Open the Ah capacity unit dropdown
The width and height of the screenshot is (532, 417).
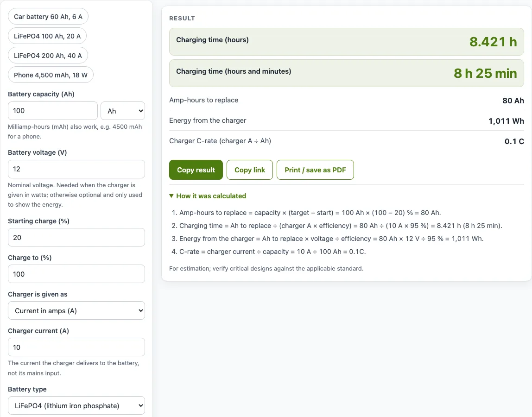pyautogui.click(x=123, y=111)
